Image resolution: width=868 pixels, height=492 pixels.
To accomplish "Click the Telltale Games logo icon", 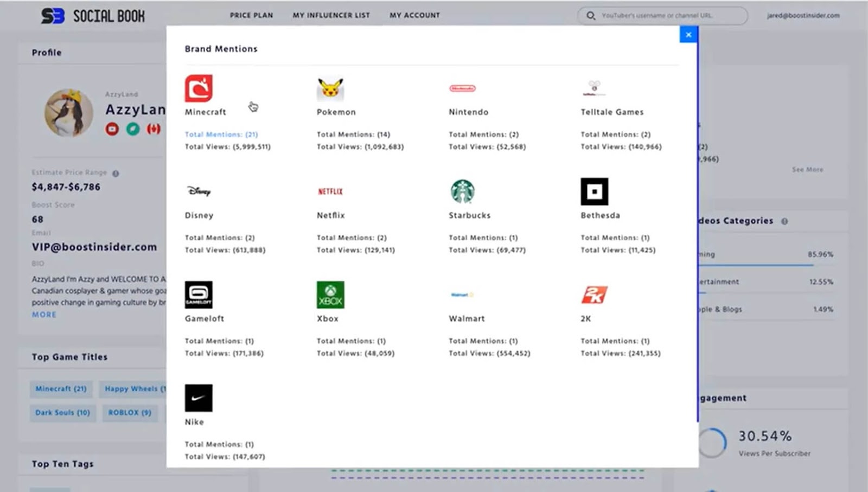I will pyautogui.click(x=594, y=88).
